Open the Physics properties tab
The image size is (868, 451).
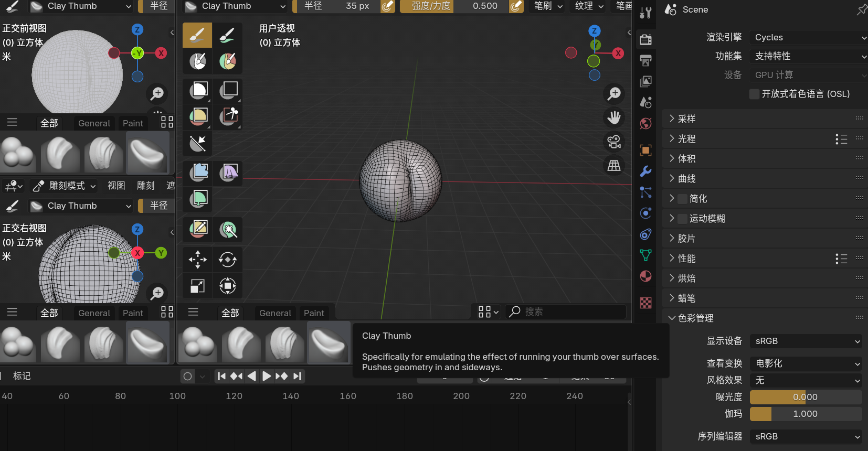pos(645,213)
